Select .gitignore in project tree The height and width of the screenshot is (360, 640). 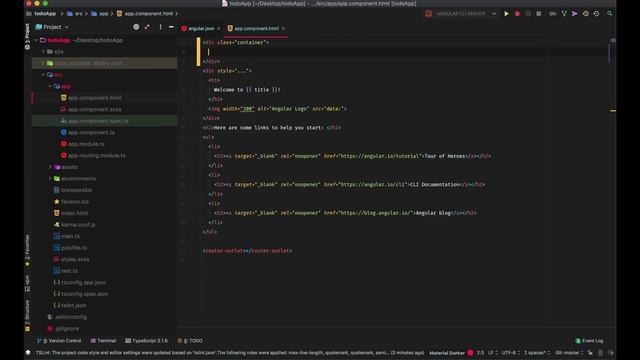click(67, 328)
